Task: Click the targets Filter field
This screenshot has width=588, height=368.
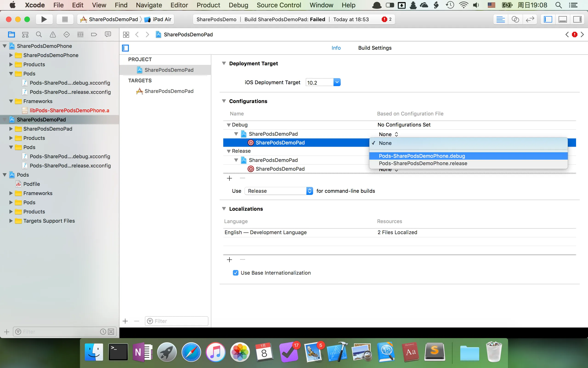Action: tap(177, 321)
